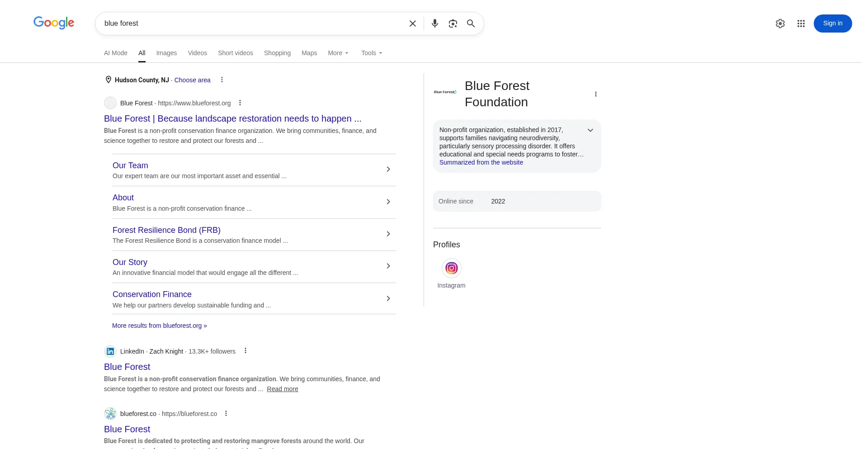Click the https://www.blueforest.org URL text
The height and width of the screenshot is (449, 868).
[194, 103]
